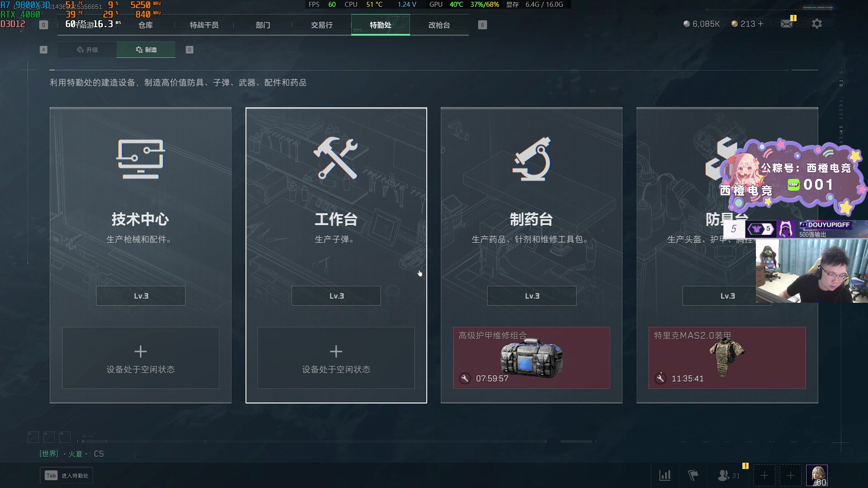Click the 技术中心 monitor icon
This screenshot has height=488, width=868.
coord(141,159)
